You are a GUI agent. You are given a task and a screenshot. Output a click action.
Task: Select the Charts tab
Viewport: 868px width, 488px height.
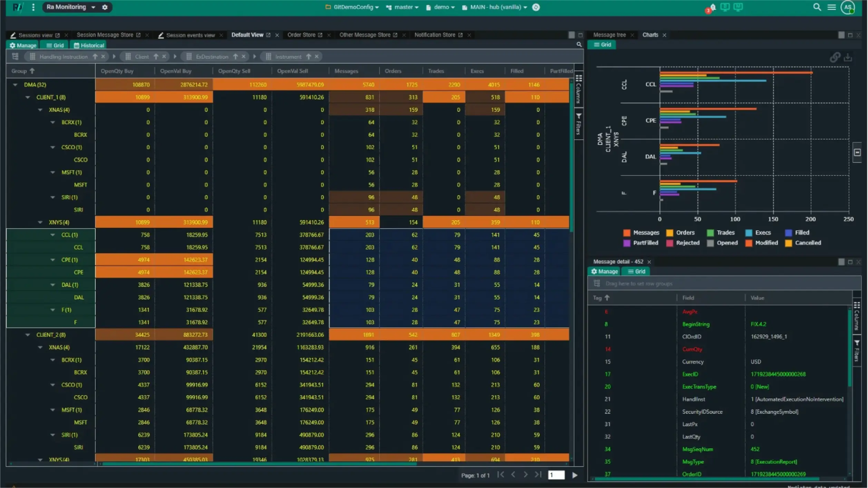(x=650, y=35)
